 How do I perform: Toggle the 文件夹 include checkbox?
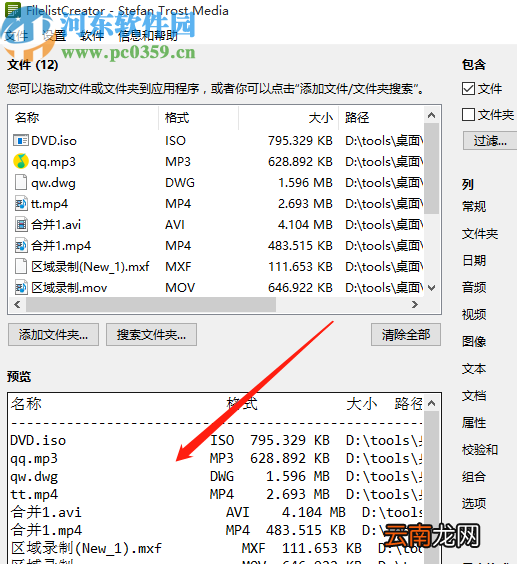(x=468, y=115)
